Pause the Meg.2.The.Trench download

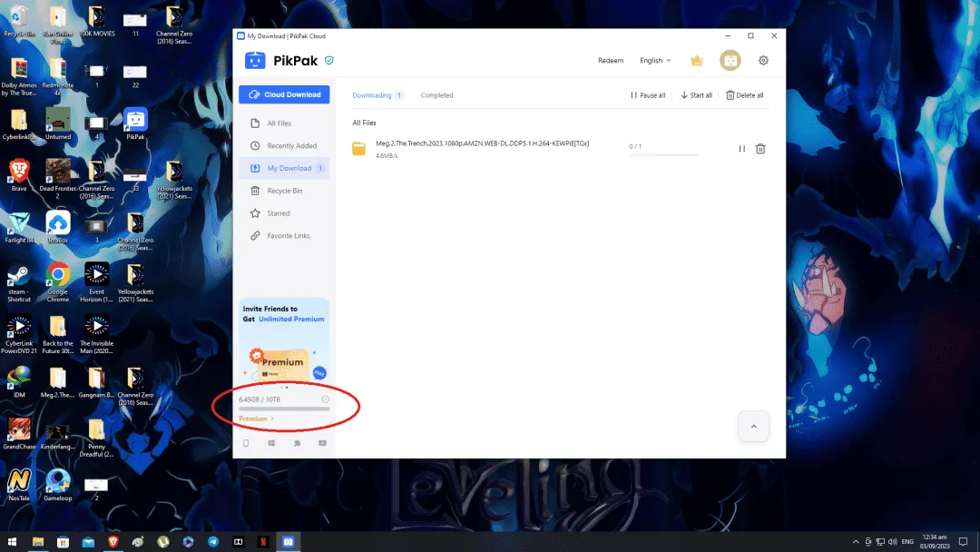coord(741,149)
